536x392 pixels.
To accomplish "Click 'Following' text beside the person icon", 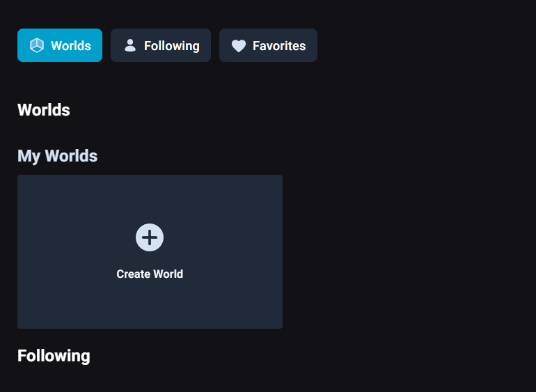I will pyautogui.click(x=172, y=46).
